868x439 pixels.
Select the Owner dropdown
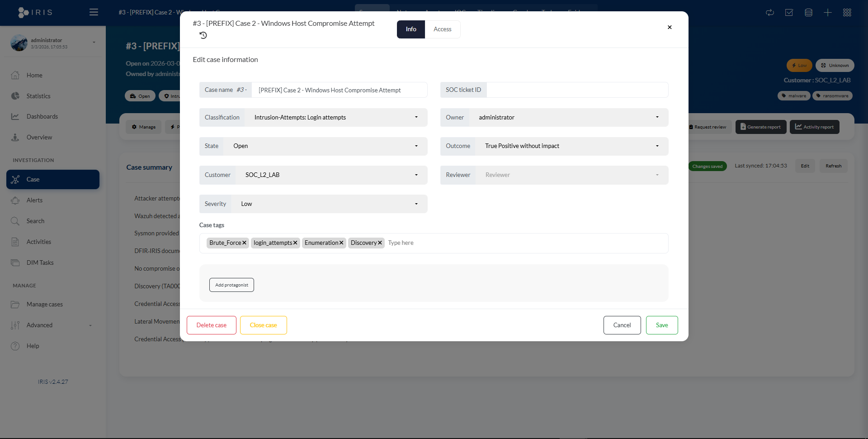pyautogui.click(x=568, y=118)
